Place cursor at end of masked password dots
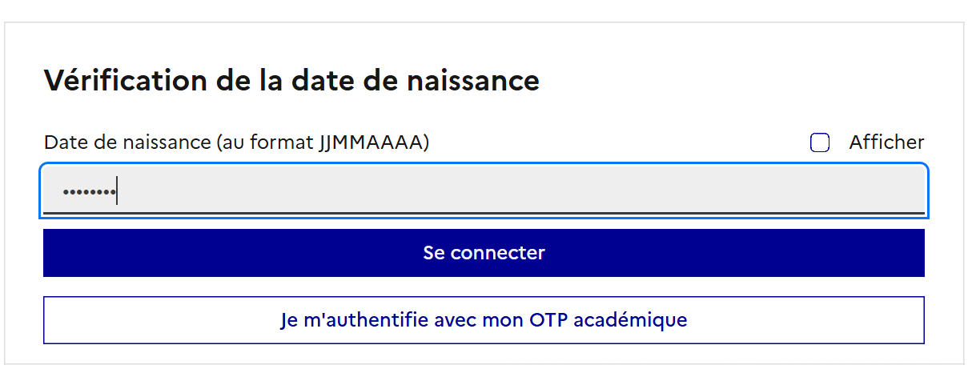The height and width of the screenshot is (381, 980). click(x=118, y=191)
